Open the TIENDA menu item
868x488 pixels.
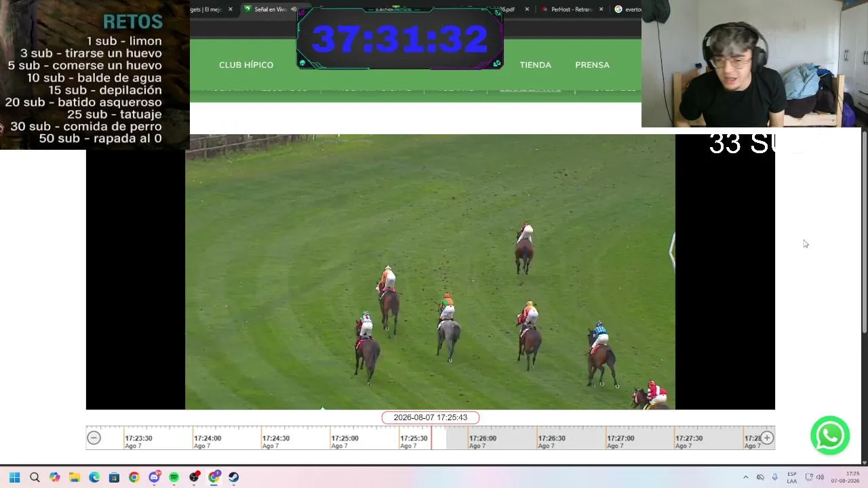pyautogui.click(x=535, y=65)
